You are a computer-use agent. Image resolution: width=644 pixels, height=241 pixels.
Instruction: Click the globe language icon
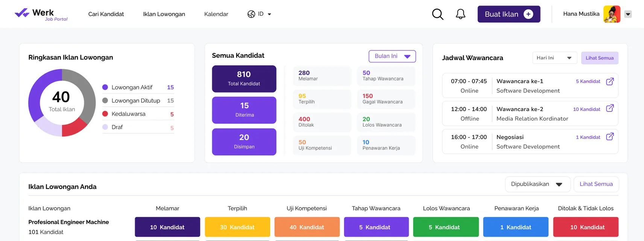(x=251, y=14)
